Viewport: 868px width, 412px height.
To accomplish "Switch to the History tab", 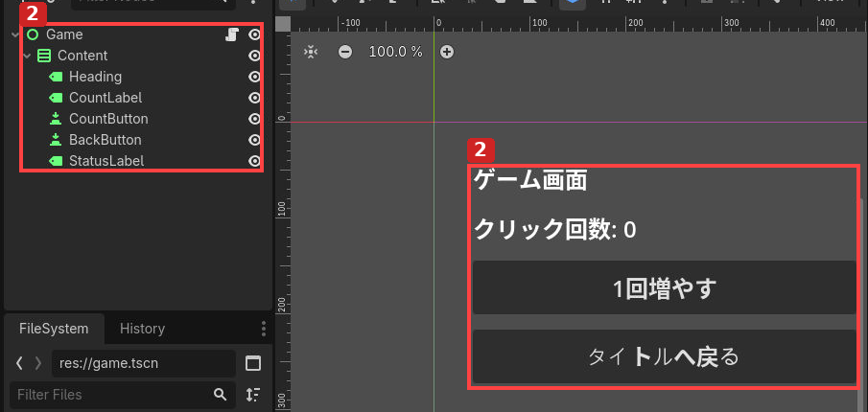I will [x=142, y=329].
